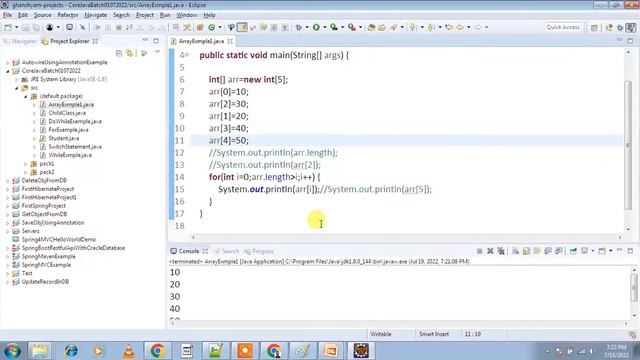This screenshot has height=360, width=640.
Task: Open the External Tools dropdown arrow
Action: pos(360,27)
